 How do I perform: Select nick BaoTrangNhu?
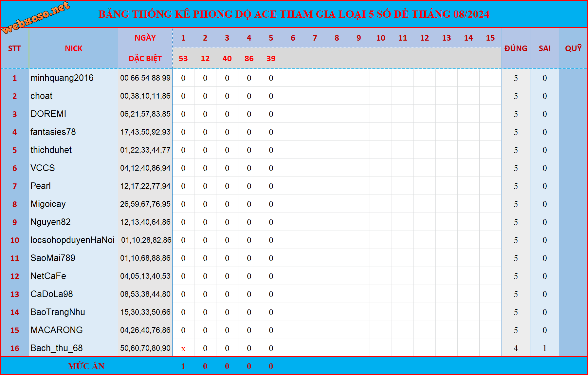click(x=58, y=312)
